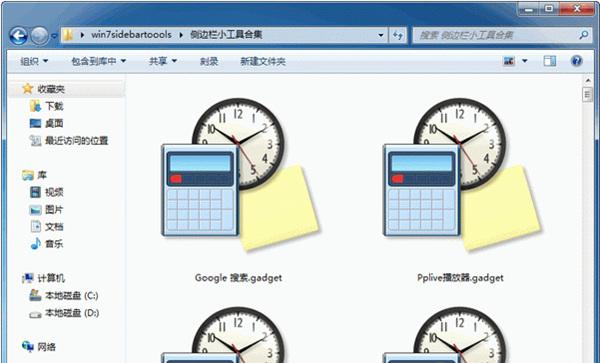The image size is (600, 363).
Task: Click the magnifier search icon
Action: point(584,35)
